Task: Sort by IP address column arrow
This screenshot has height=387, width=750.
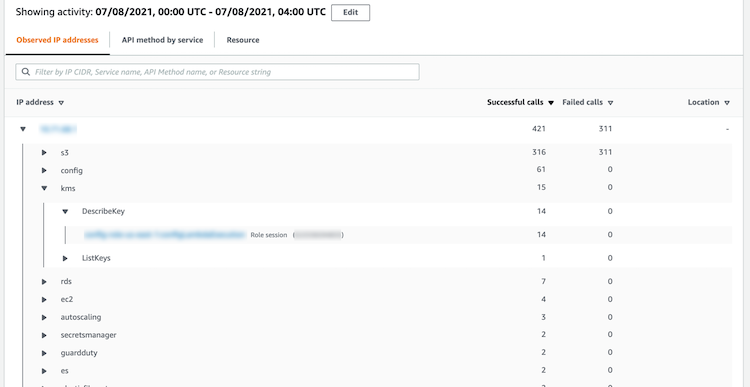Action: tap(61, 103)
